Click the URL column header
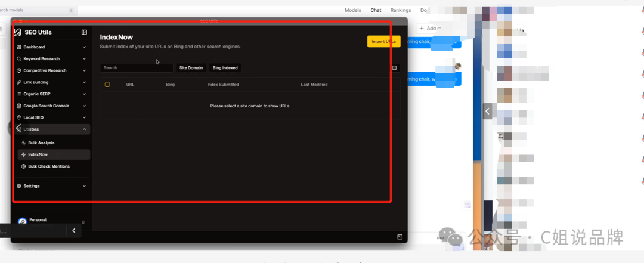Viewport: 644px width, 263px height. (130, 85)
